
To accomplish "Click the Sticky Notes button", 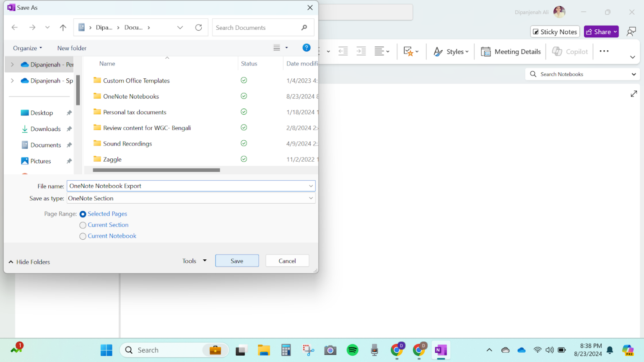I will pos(555,31).
